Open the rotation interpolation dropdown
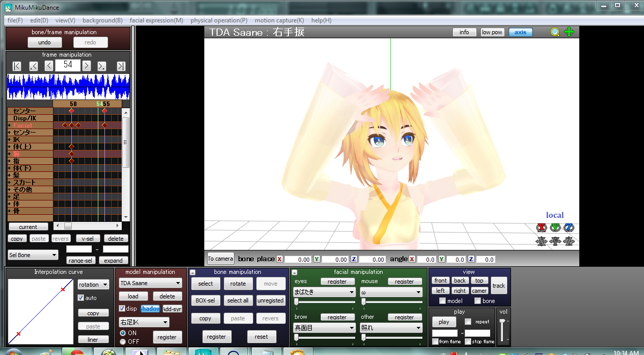Image resolution: width=644 pixels, height=355 pixels. click(x=94, y=285)
